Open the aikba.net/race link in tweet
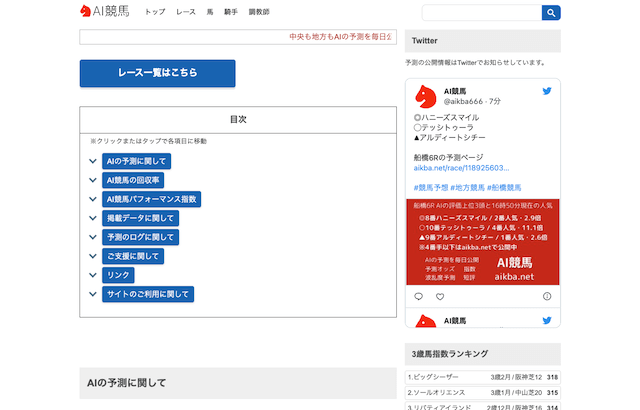 click(461, 168)
